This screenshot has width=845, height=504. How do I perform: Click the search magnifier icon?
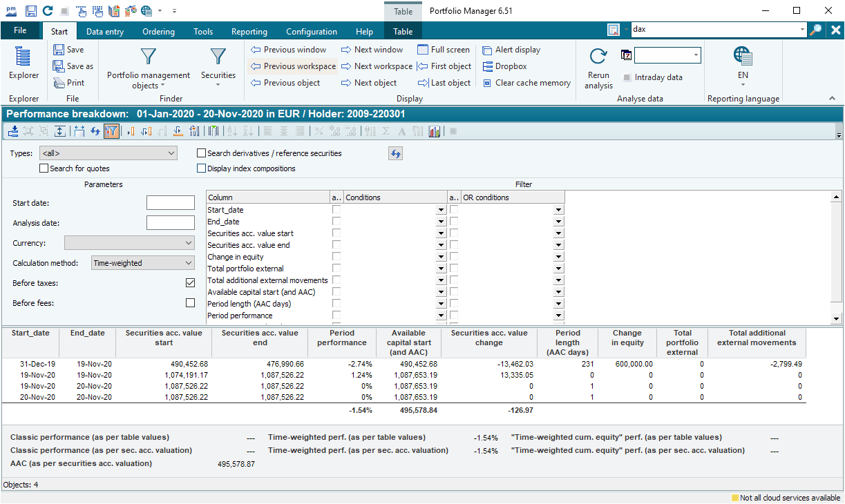tap(816, 30)
